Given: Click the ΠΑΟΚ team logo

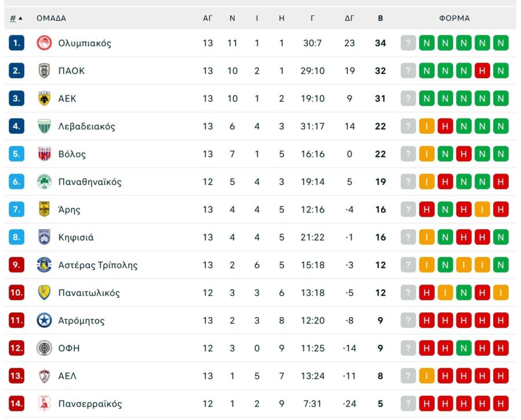Looking at the screenshot, I should (45, 71).
